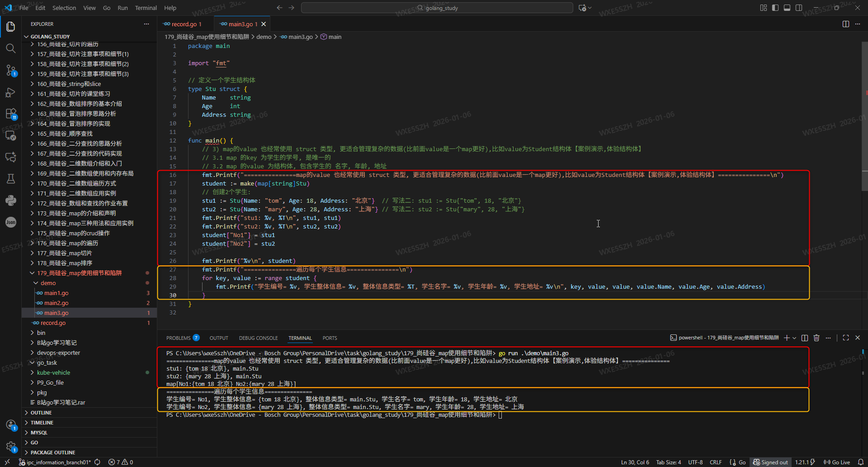Synchronize changes with the sync icon
This screenshot has height=467, width=868.
[x=97, y=462]
